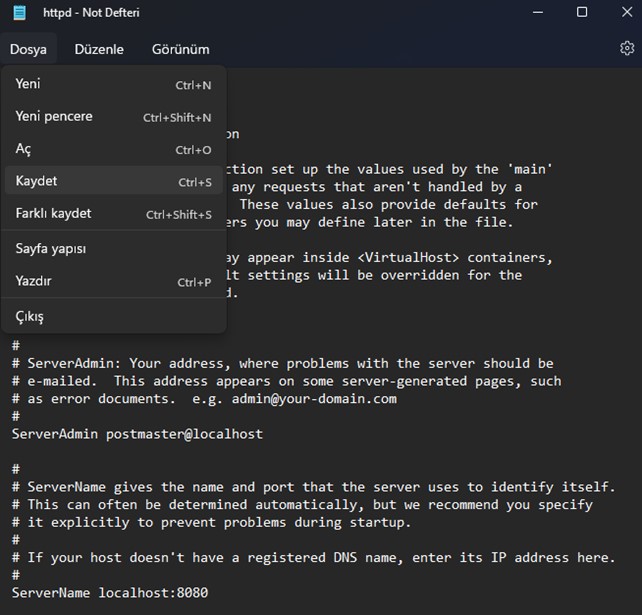This screenshot has height=615, width=642.
Task: Click Çıkış to exit Notepad
Action: 114,317
